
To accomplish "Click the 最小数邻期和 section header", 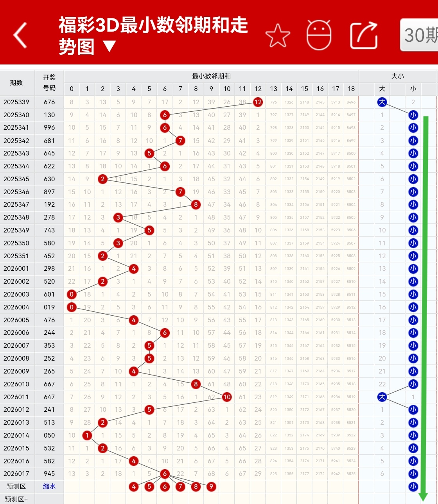I will point(211,76).
